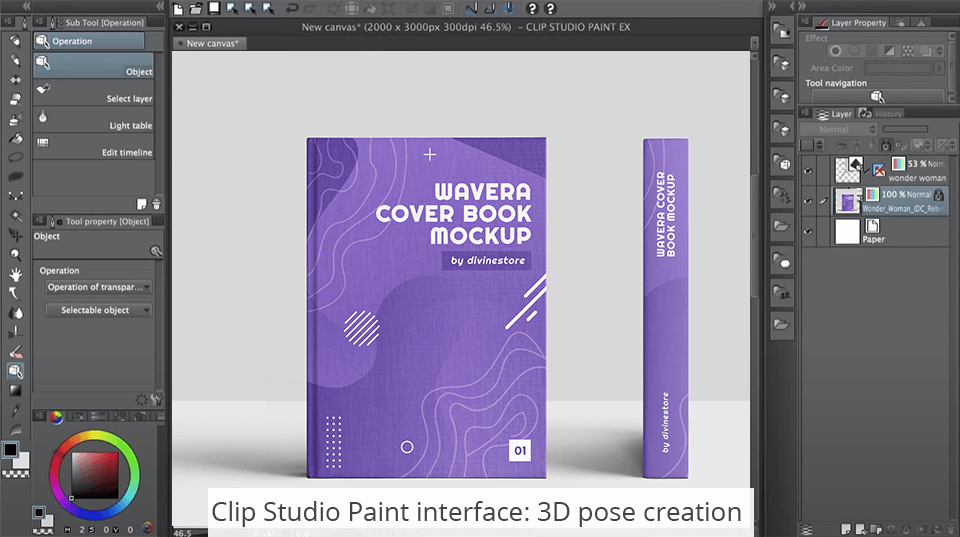Select the Operation sub tool group tab
Screen dimensions: 960x537
[89, 41]
